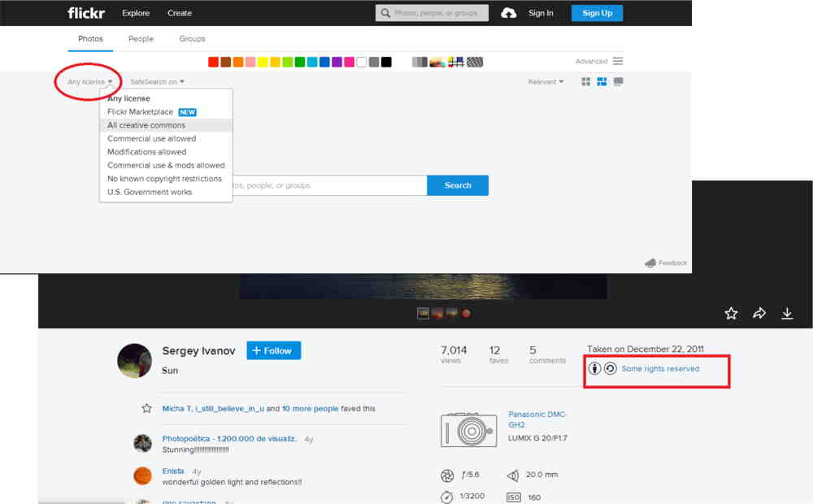Pick the blue color swatch

click(324, 63)
